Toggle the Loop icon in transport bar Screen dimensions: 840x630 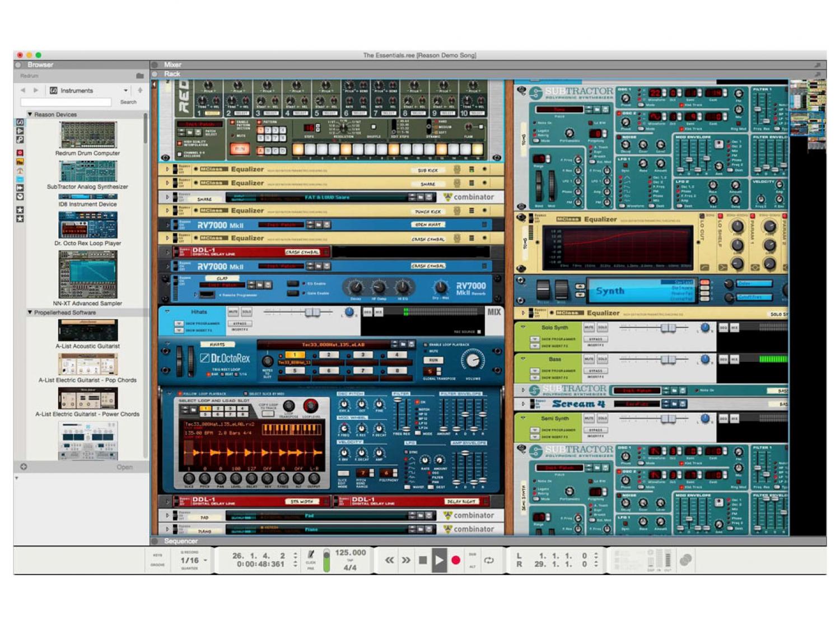489,560
